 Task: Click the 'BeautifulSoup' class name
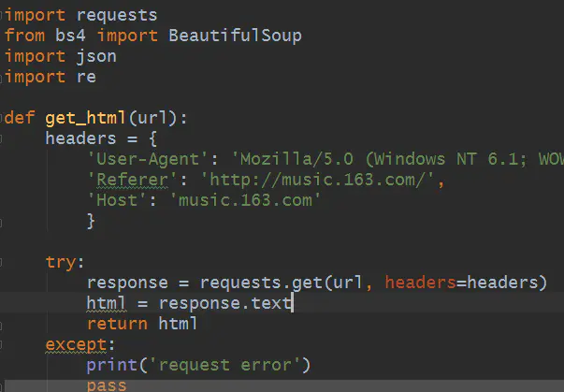236,36
